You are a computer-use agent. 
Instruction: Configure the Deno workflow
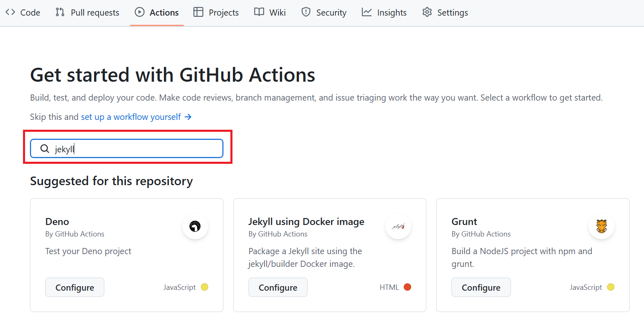(x=75, y=287)
